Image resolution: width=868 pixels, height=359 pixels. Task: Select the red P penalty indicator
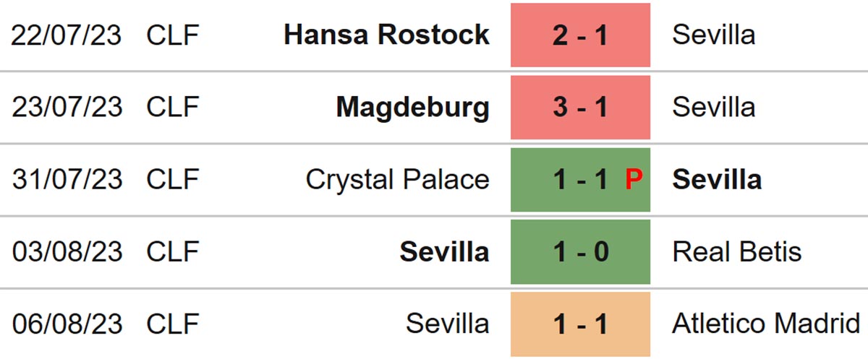[x=633, y=180]
